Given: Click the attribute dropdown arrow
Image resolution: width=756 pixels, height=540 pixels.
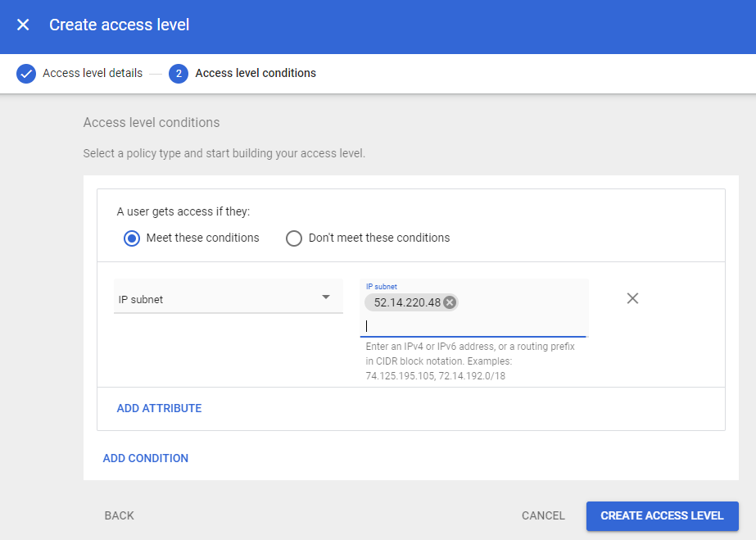Looking at the screenshot, I should [326, 297].
